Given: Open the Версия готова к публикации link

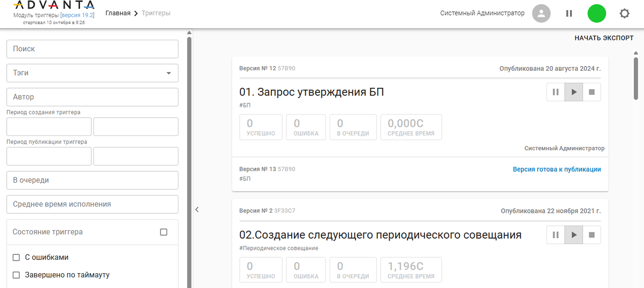Looking at the screenshot, I should pos(556,169).
